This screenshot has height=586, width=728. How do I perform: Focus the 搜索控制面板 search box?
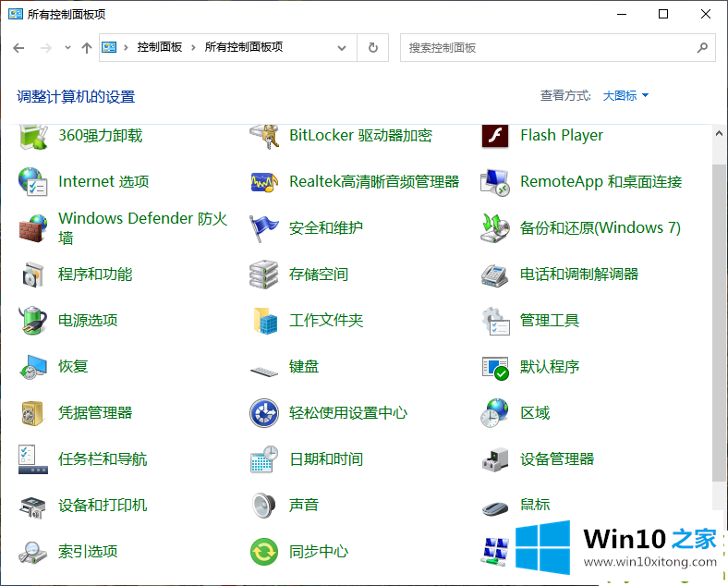(x=558, y=47)
